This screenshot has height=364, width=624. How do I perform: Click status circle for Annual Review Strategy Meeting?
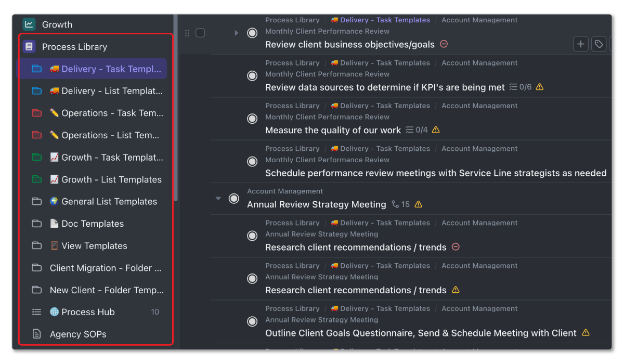(233, 199)
